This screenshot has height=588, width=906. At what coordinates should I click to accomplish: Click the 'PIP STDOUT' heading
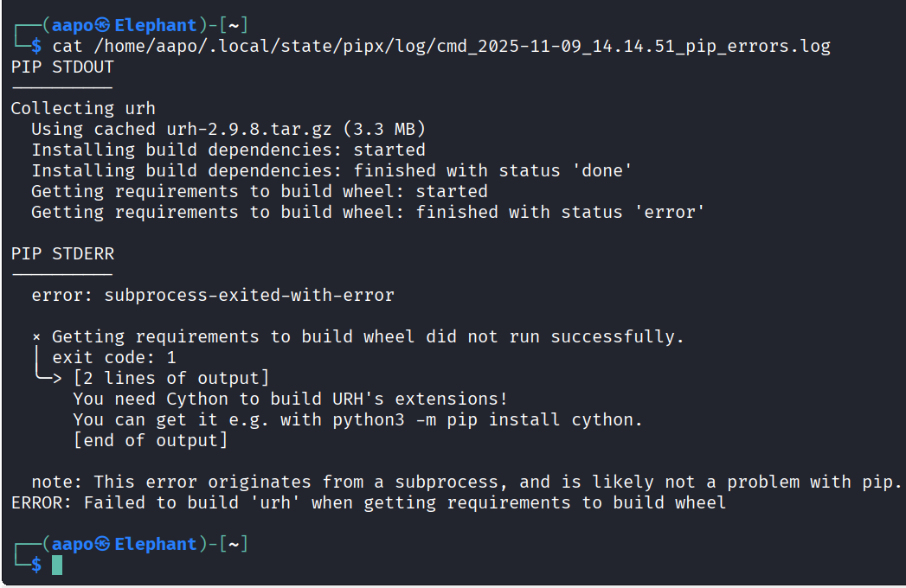pos(62,67)
